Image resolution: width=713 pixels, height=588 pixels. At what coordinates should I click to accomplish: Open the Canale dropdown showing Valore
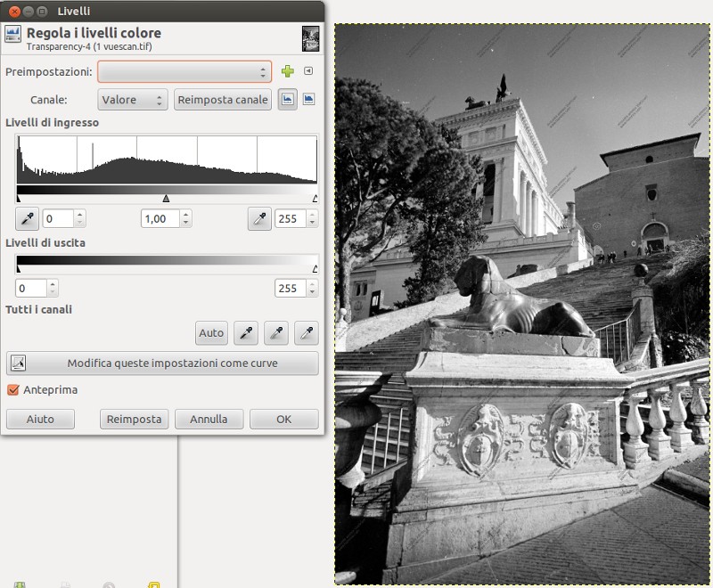(133, 100)
